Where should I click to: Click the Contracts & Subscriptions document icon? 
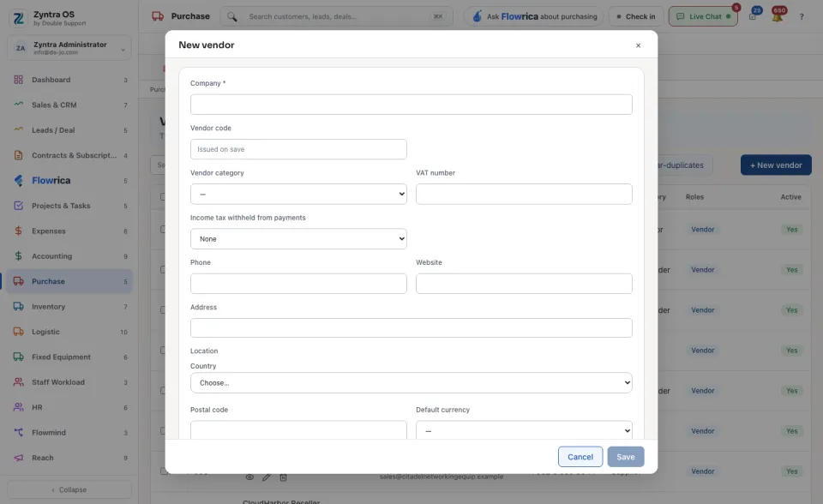18,155
